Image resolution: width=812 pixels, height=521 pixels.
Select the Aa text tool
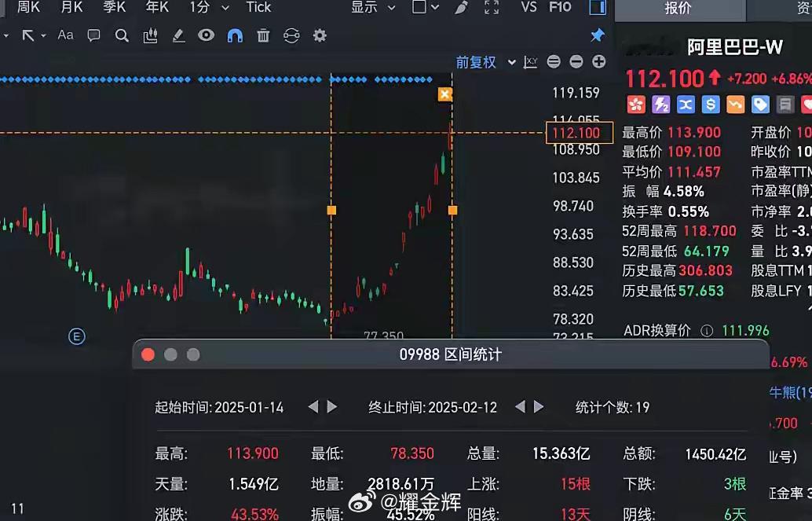(65, 35)
